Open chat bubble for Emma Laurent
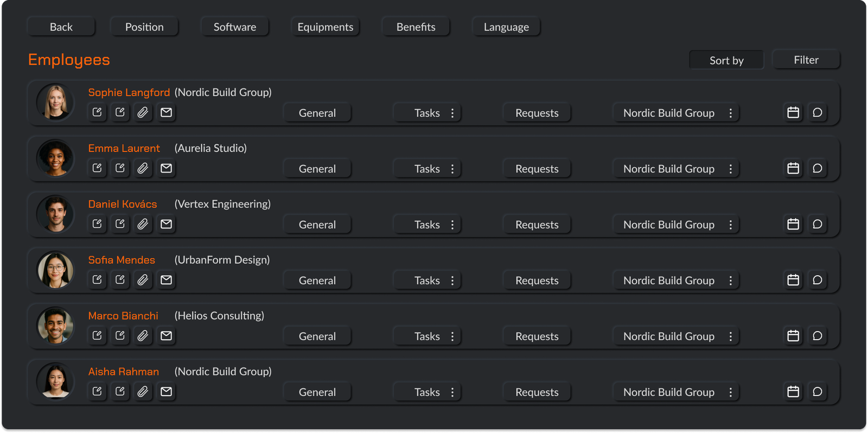 [818, 168]
